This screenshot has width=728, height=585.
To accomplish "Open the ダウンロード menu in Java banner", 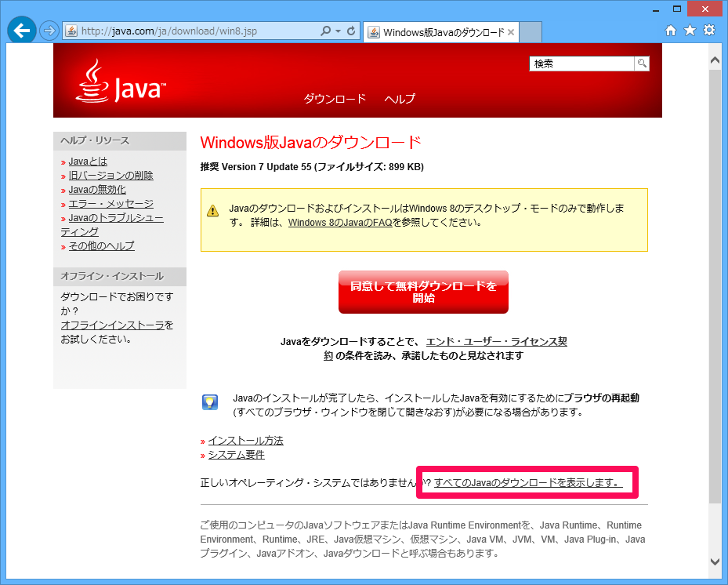I will coord(335,99).
